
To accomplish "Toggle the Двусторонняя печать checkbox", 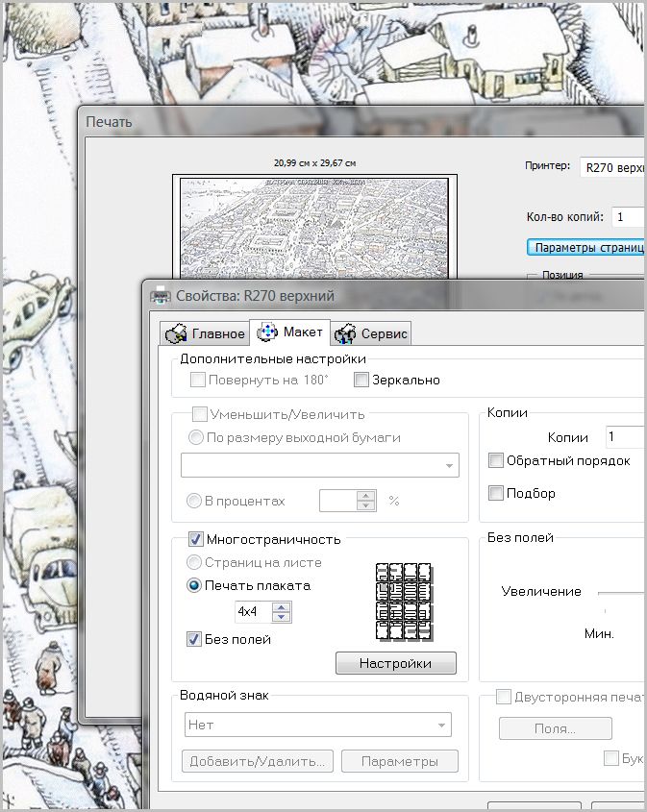I will (x=504, y=697).
